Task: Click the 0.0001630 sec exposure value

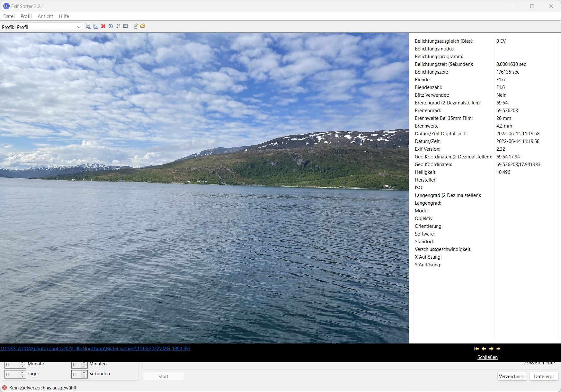Action: 511,64
